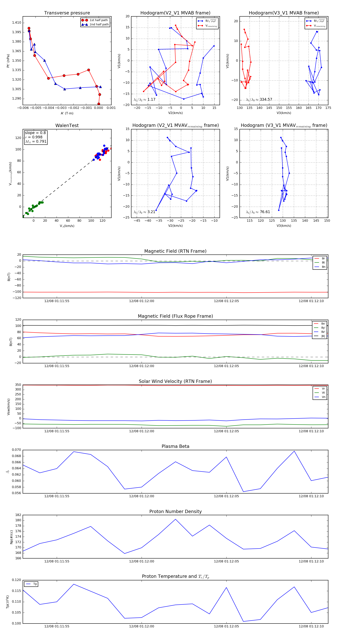Click the 'Proton Temperature and Te/Tp' title
This screenshot has height=644, width=351.
click(175, 576)
